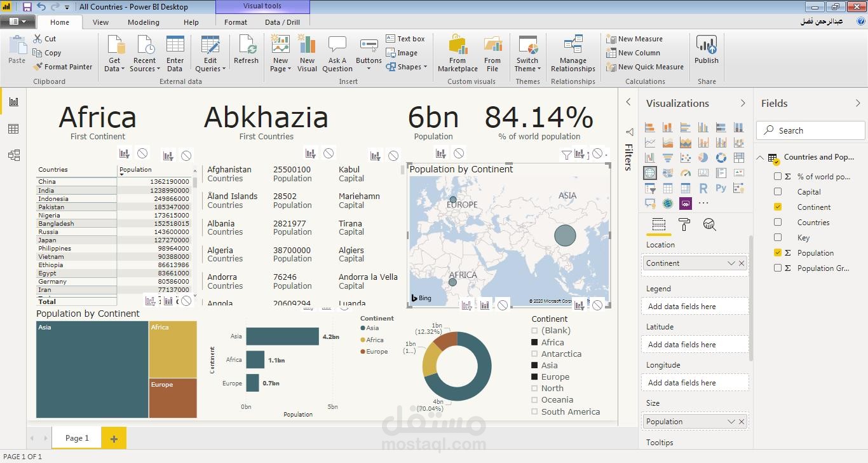Switch to the Modeling ribbon tab
This screenshot has width=868, height=463.
[x=144, y=22]
